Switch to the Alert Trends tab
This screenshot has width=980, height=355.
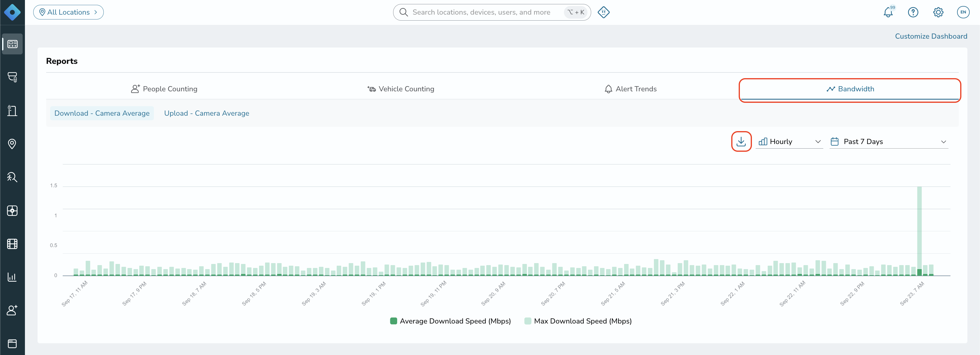(630, 89)
